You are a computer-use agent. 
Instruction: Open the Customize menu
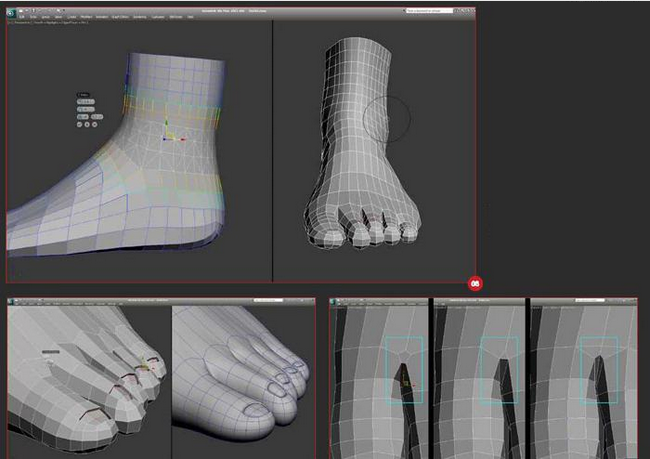tap(158, 17)
